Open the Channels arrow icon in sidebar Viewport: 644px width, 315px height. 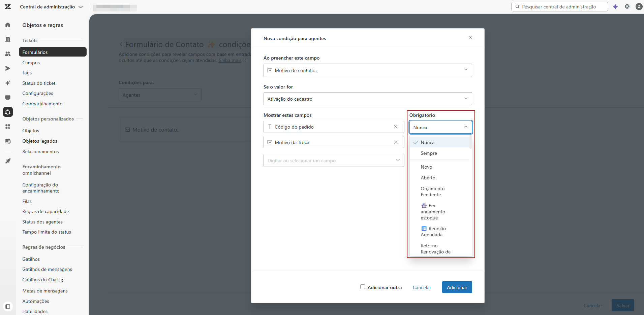click(x=8, y=68)
